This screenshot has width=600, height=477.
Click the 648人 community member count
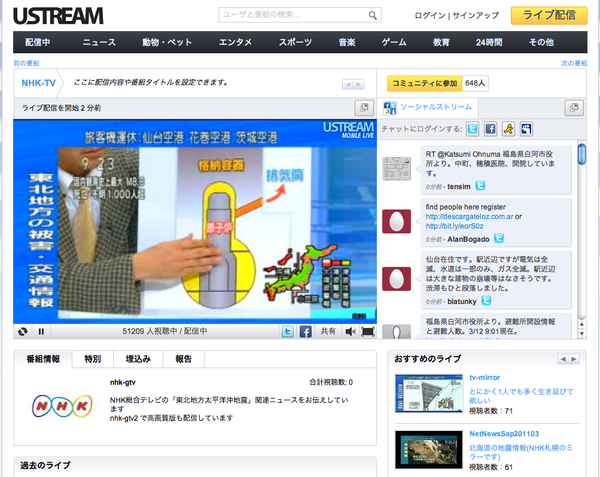coord(475,83)
